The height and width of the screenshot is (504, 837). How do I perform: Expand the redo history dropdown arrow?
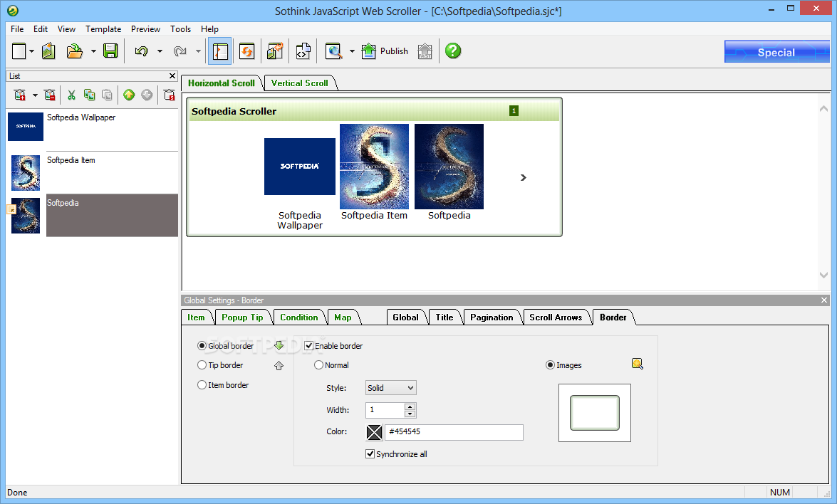198,51
